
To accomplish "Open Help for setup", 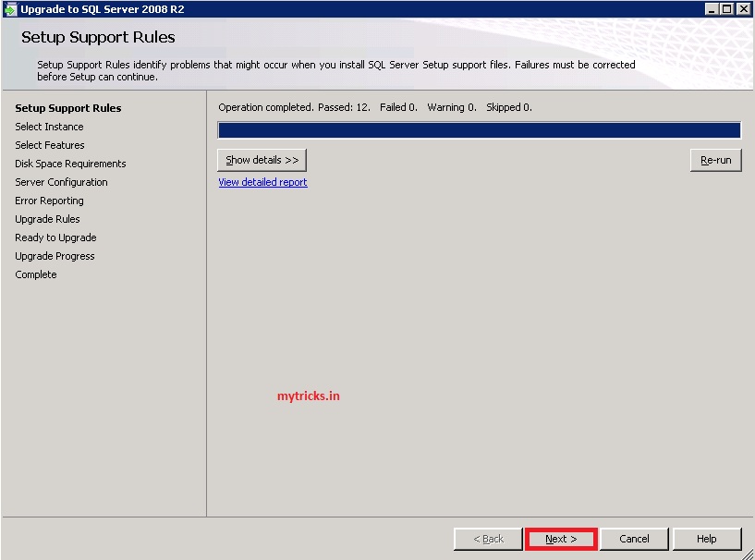I will 707,539.
